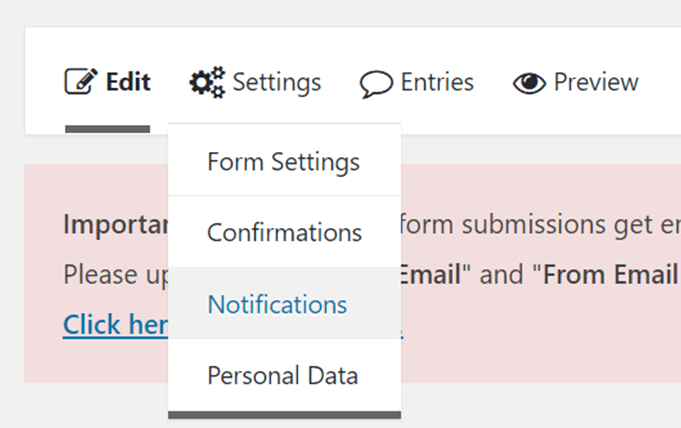Image resolution: width=681 pixels, height=428 pixels.
Task: Click the bold "Important" notice text
Action: click(115, 223)
